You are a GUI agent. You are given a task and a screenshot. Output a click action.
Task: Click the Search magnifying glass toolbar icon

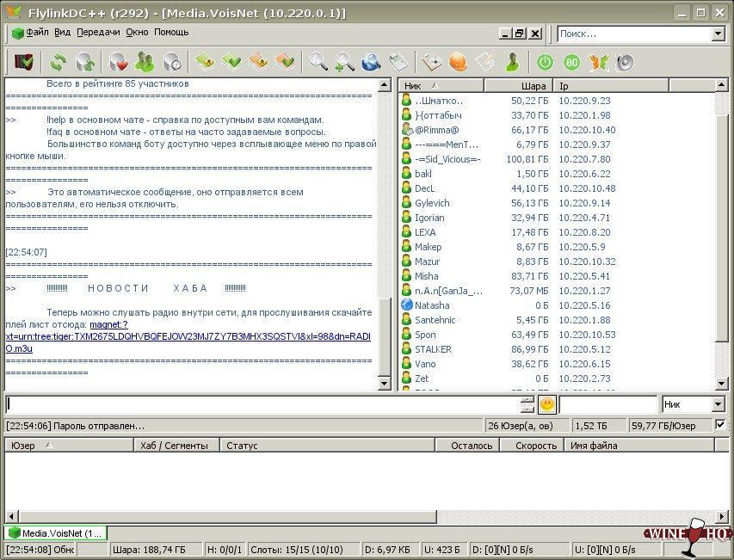[x=318, y=62]
